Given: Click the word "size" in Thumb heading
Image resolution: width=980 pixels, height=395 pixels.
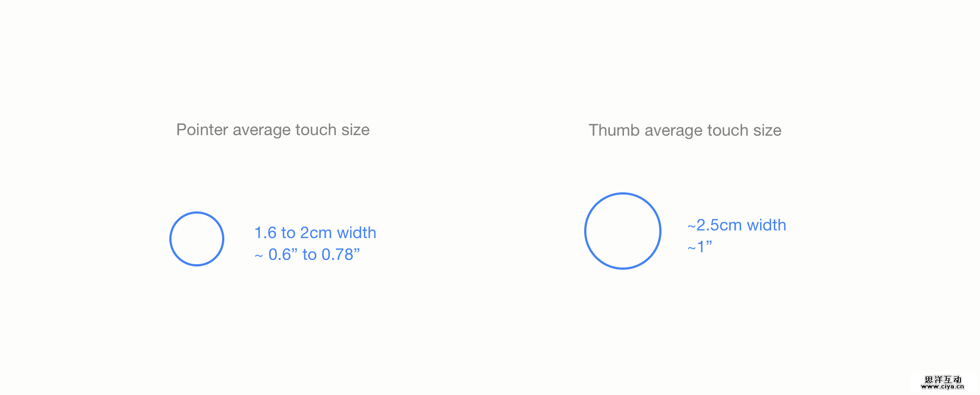Looking at the screenshot, I should (768, 130).
